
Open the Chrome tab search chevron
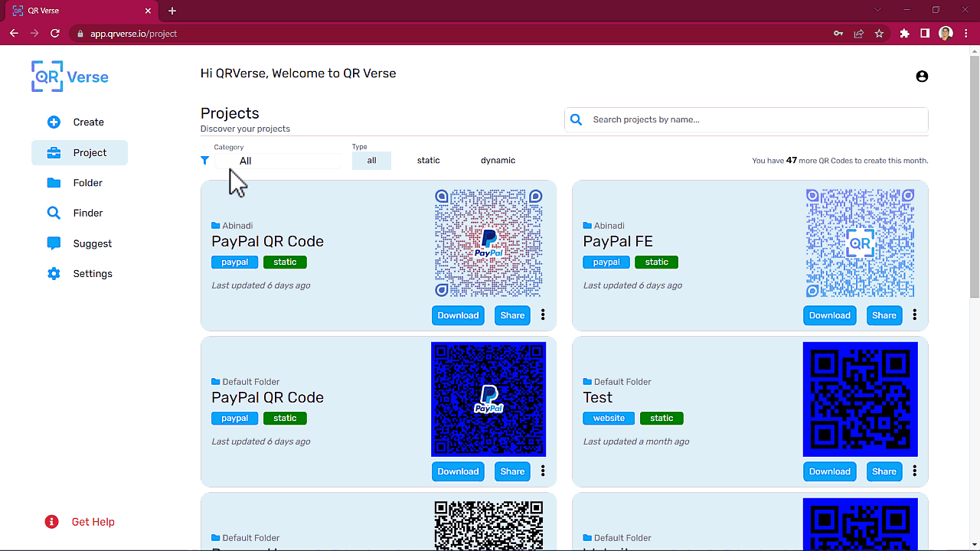pyautogui.click(x=877, y=10)
